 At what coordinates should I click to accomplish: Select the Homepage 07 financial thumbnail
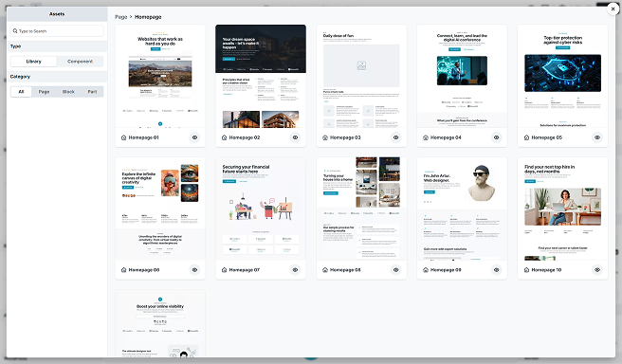coord(261,209)
